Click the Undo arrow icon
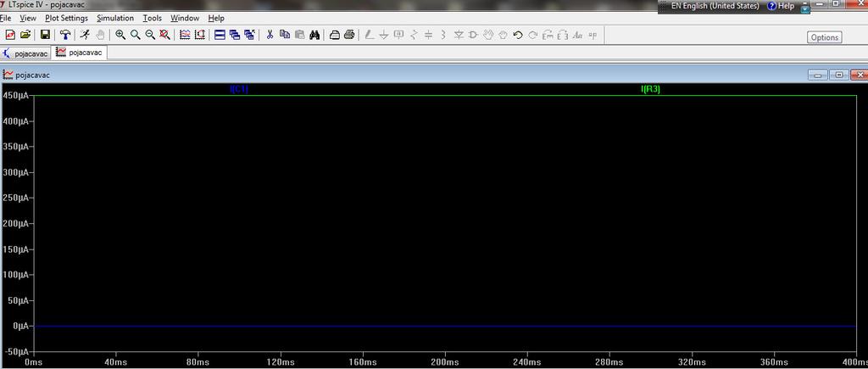Screen dimensions: 868x369 pyautogui.click(x=518, y=35)
